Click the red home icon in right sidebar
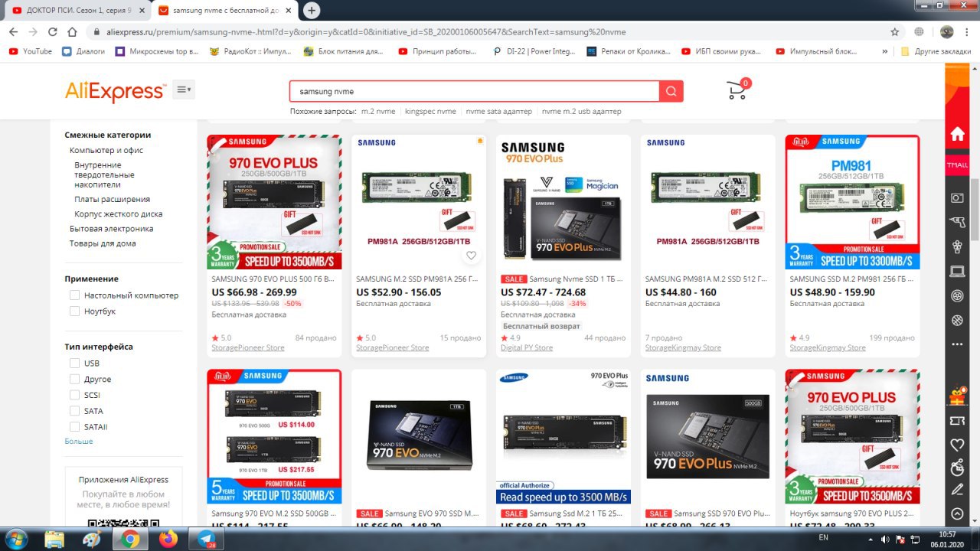This screenshot has width=980, height=551. click(x=957, y=135)
